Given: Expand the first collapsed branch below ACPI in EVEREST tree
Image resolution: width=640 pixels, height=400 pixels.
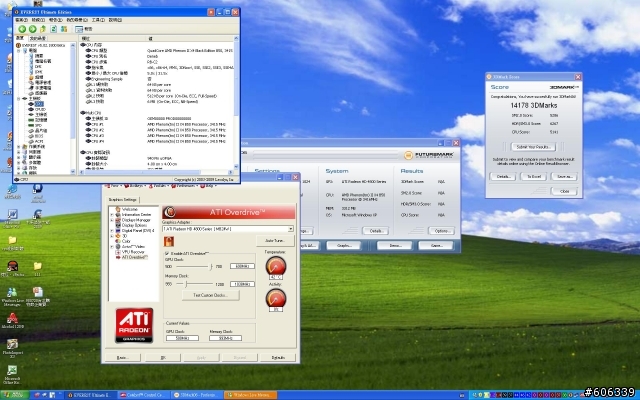Looking at the screenshot, I should click(18, 147).
